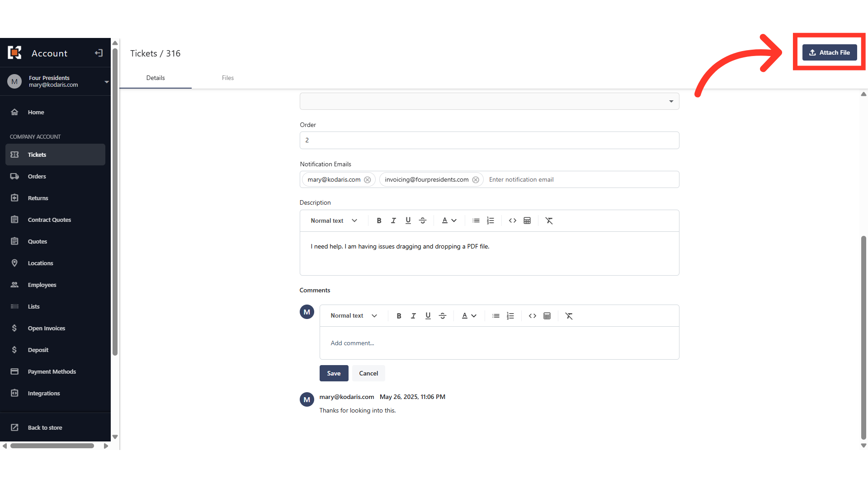Image resolution: width=868 pixels, height=488 pixels.
Task: Insert table in Comments editor
Action: [x=547, y=316]
